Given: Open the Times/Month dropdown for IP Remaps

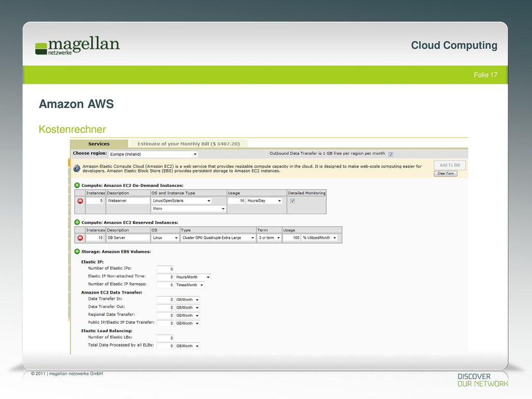Looking at the screenshot, I should pyautogui.click(x=190, y=285).
